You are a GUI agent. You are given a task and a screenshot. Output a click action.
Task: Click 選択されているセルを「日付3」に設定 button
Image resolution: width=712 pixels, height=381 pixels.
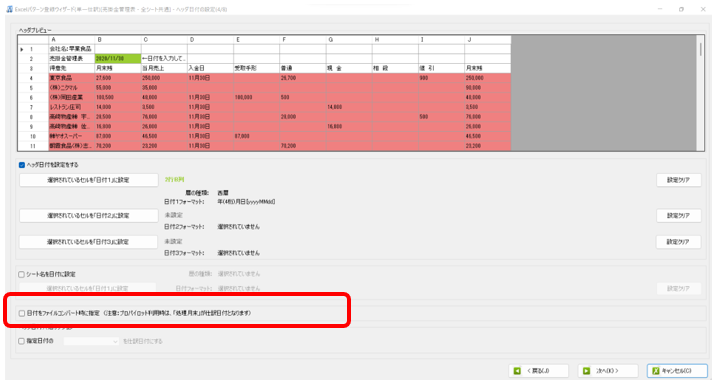(89, 242)
